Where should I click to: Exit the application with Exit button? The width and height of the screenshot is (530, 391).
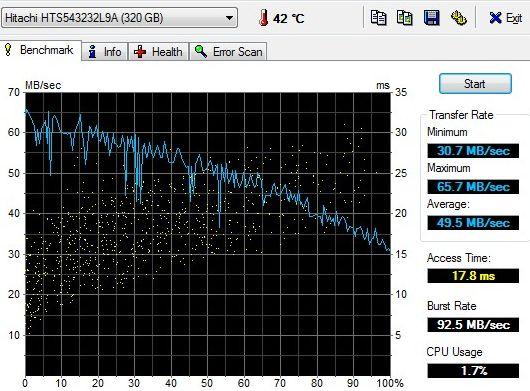coord(505,18)
